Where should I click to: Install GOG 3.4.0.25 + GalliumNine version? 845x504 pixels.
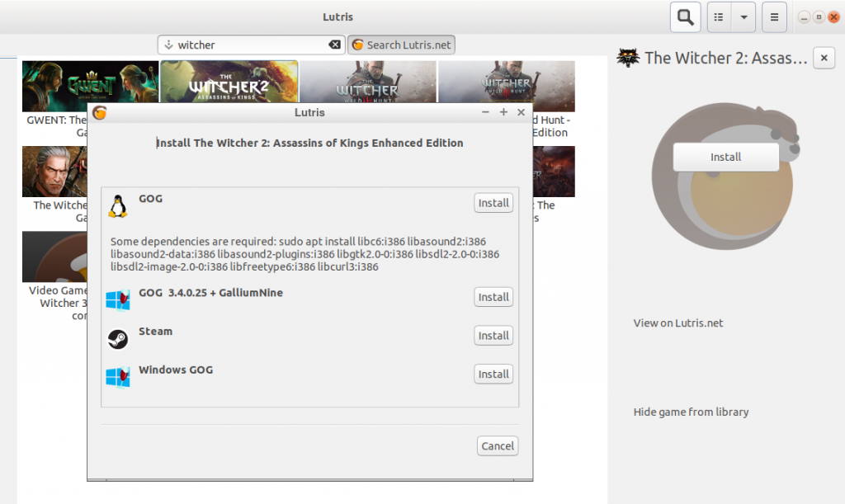[493, 297]
